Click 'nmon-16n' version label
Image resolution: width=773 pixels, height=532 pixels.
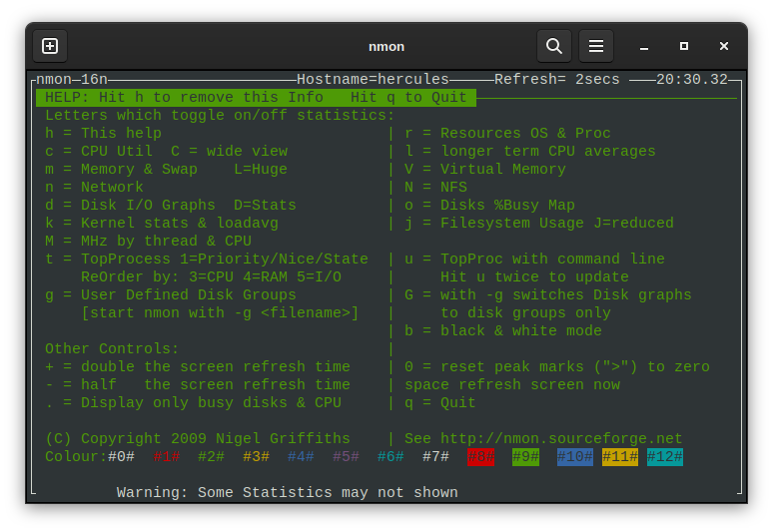(x=72, y=79)
